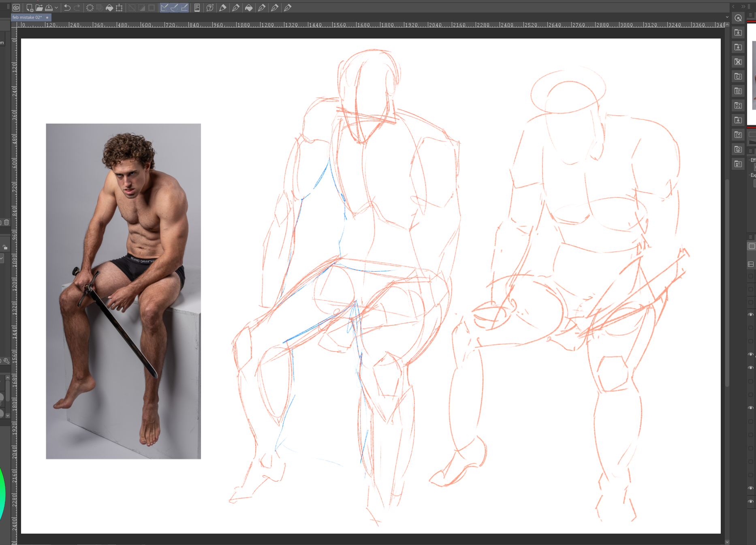This screenshot has height=545, width=756.
Task: Toggle snap to grid
Action: [x=184, y=8]
